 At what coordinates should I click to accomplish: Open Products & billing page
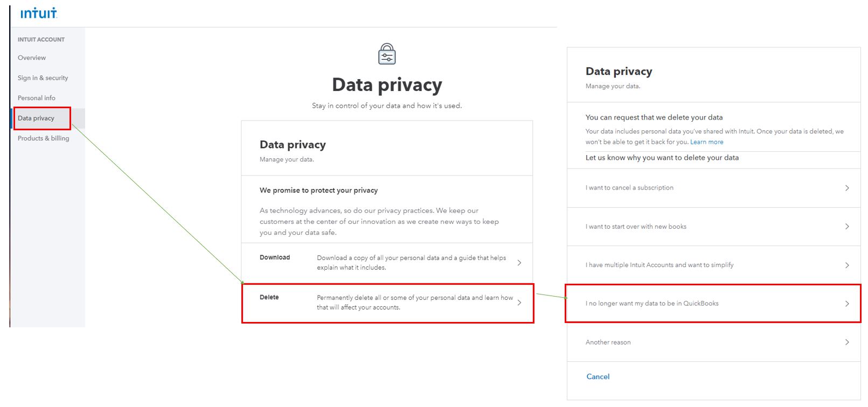pos(43,138)
